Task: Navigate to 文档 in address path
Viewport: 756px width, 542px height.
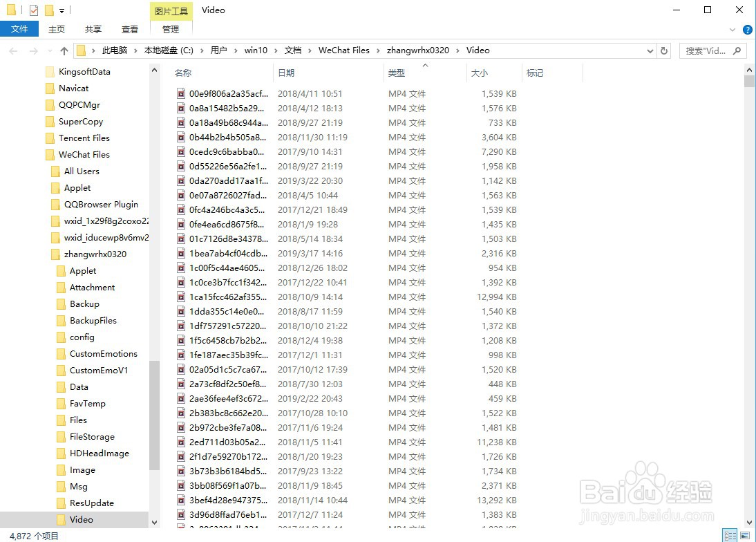Action: point(293,50)
